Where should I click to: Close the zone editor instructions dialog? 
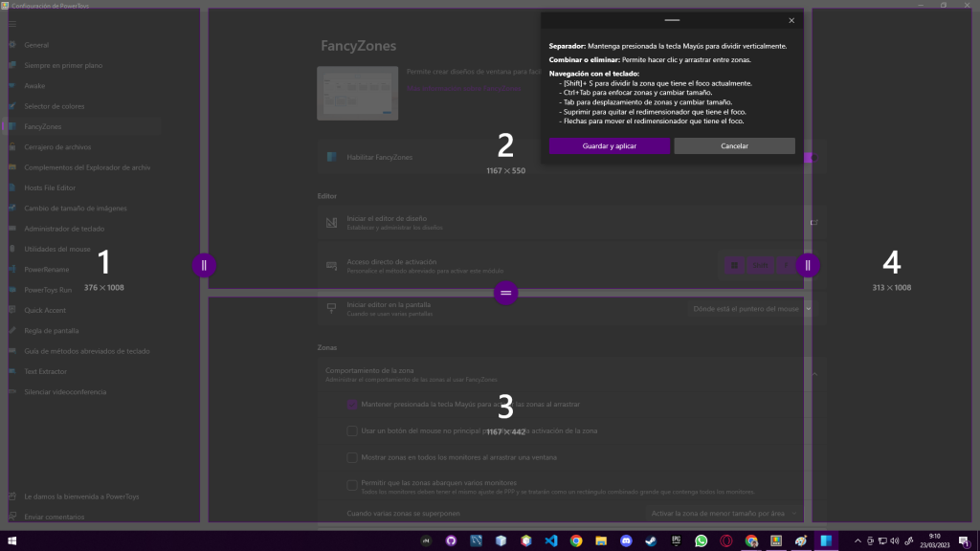pyautogui.click(x=791, y=20)
